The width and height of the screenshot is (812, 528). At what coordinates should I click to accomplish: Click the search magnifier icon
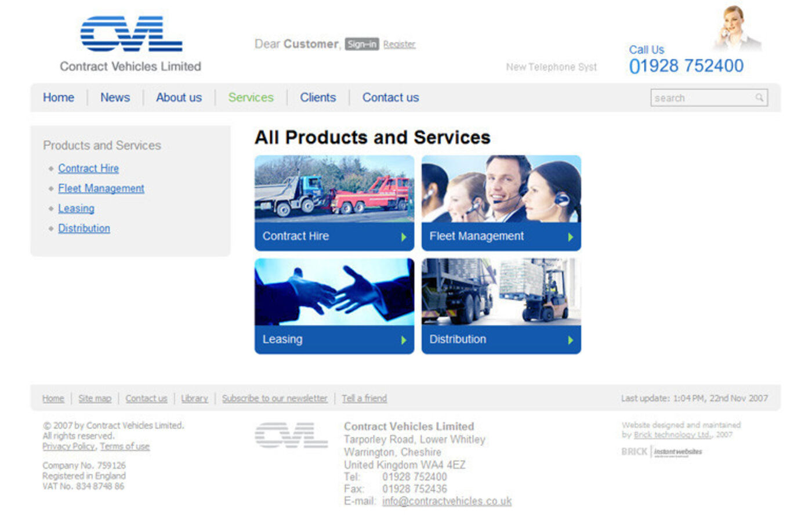coord(759,97)
